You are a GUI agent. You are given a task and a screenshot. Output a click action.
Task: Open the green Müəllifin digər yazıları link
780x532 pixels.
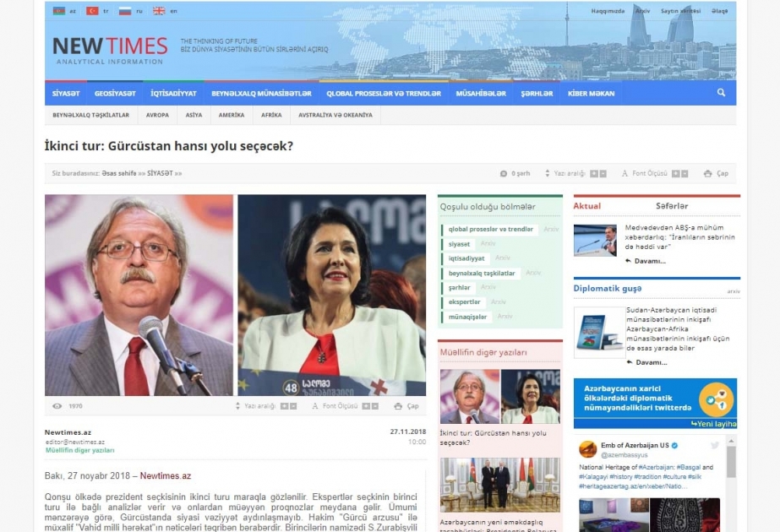pyautogui.click(x=80, y=450)
